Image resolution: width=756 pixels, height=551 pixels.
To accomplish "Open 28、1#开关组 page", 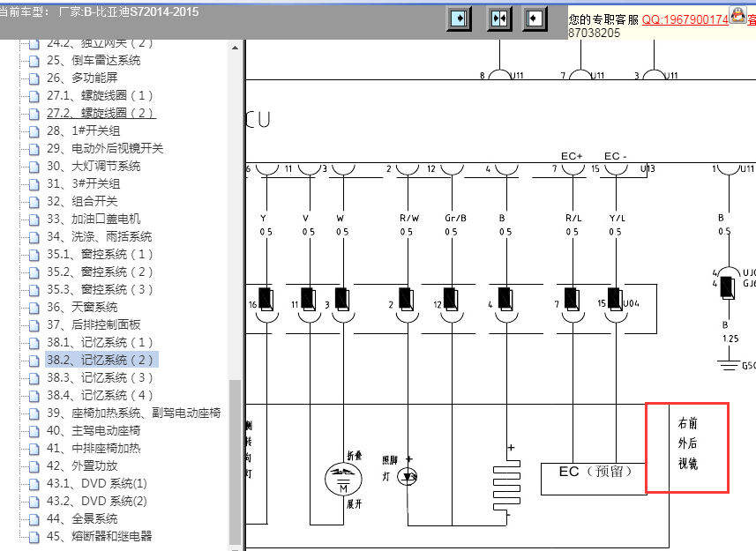I will click(84, 130).
